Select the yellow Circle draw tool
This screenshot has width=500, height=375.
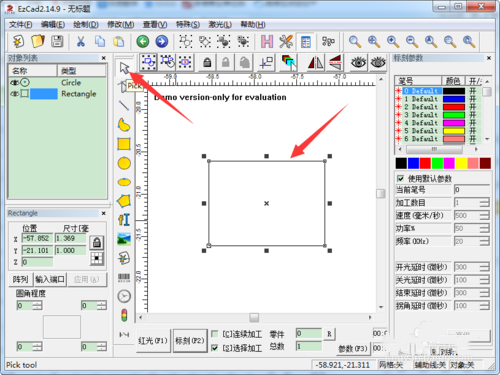tap(124, 163)
